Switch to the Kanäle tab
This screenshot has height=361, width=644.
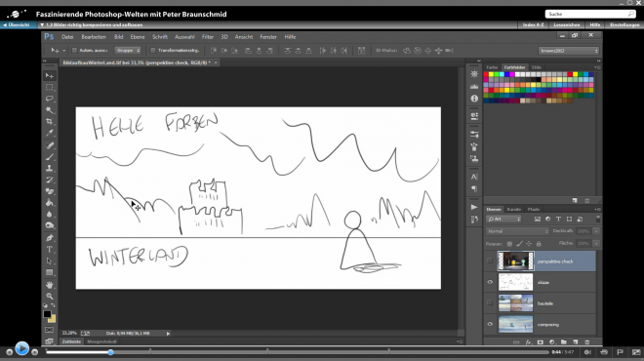point(514,210)
